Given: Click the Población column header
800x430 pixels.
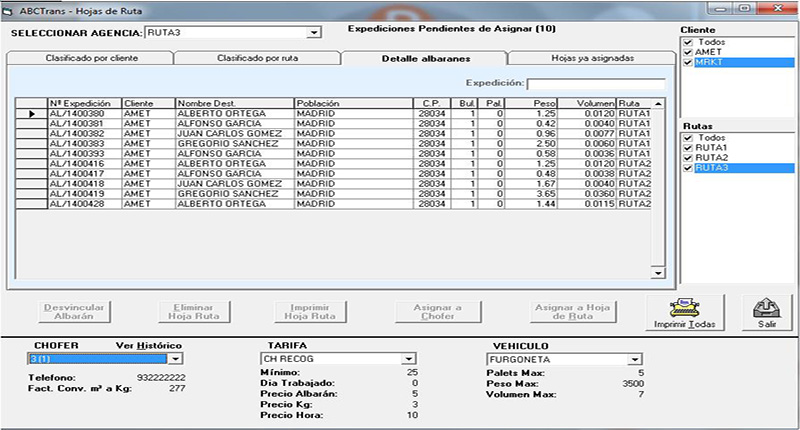Looking at the screenshot, I should coord(354,104).
